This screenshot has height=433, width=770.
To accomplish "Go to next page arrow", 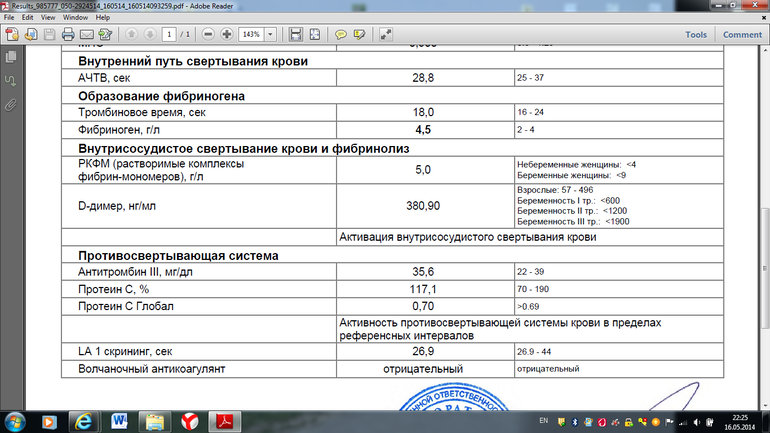I will [x=150, y=34].
